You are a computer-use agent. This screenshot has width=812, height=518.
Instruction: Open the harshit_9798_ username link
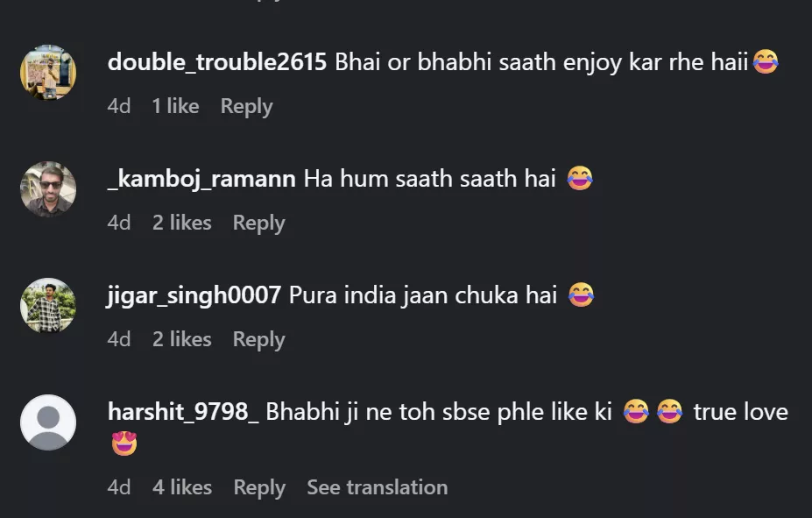click(x=183, y=411)
